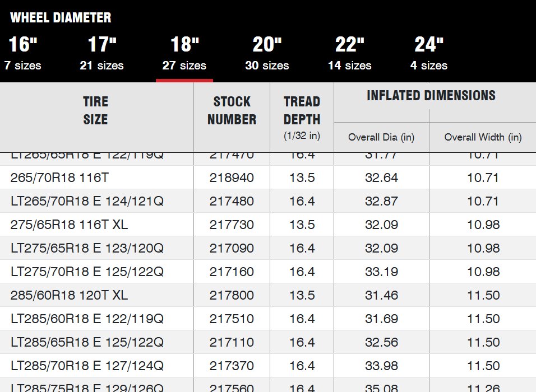The width and height of the screenshot is (536, 392).
Task: Click the TREAD DEPTH column header
Action: pos(302,117)
